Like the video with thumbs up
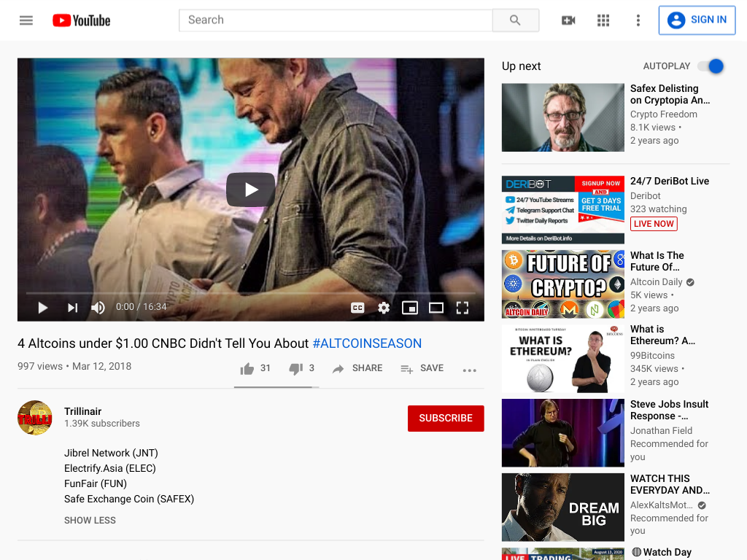747x560 pixels. click(x=247, y=368)
